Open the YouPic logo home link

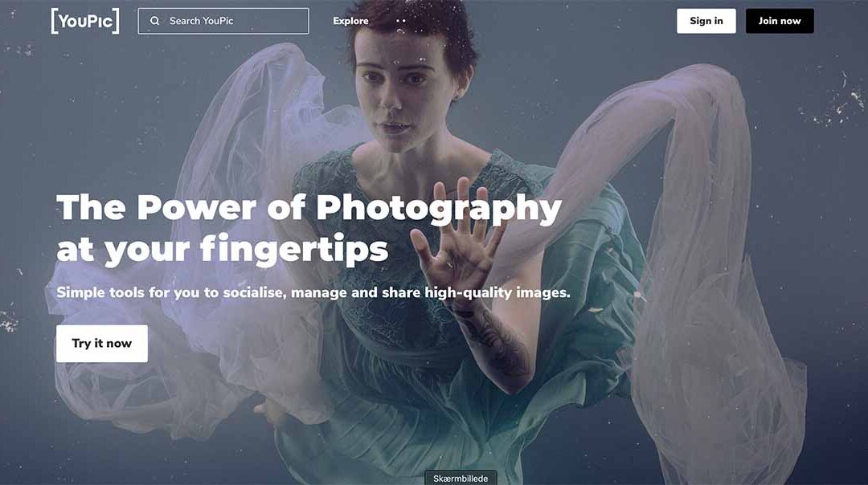85,21
